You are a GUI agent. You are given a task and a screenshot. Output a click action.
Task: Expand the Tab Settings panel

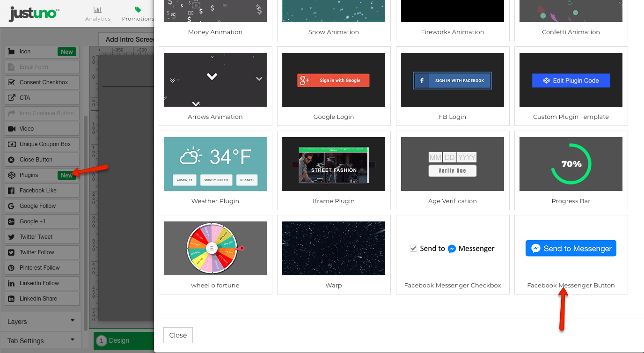point(41,341)
